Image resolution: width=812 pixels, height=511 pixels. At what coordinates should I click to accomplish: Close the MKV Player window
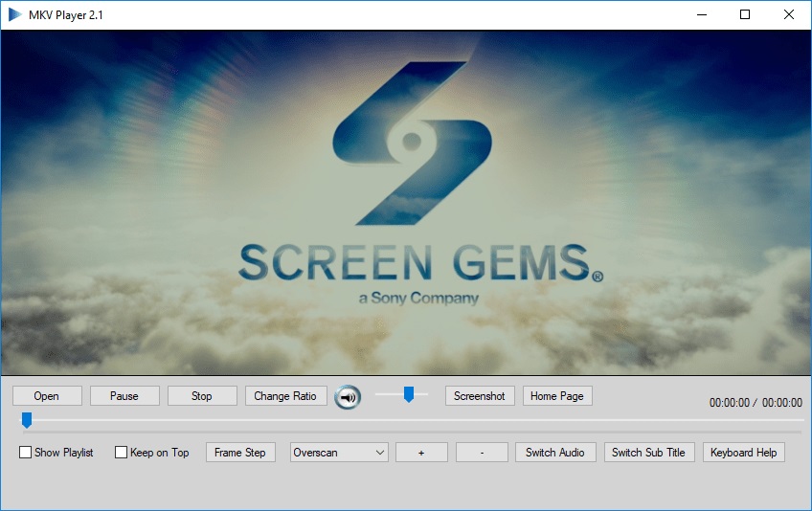(789, 14)
